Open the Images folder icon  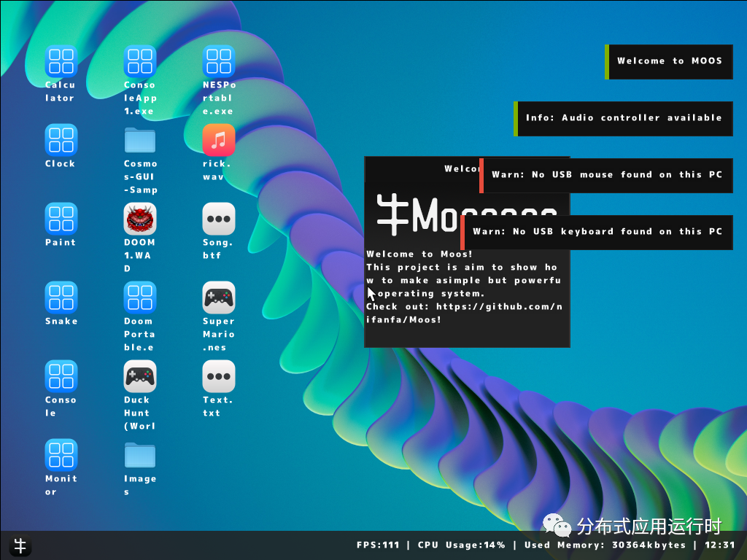click(x=139, y=455)
